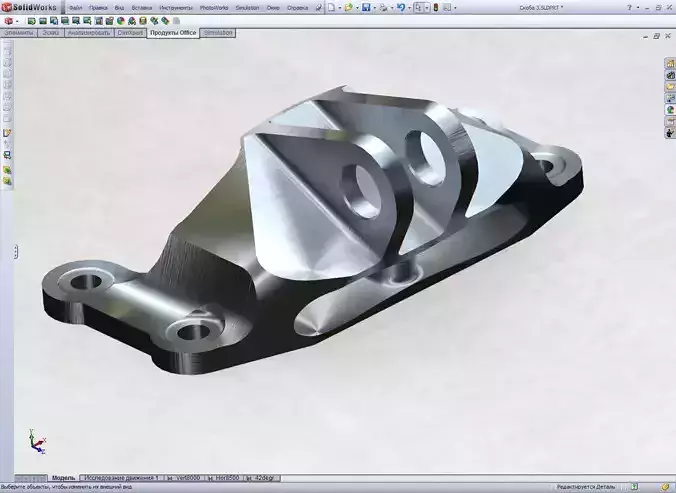Image resolution: width=676 pixels, height=493 pixels.
Task: Switch to the Эскиз tab
Action: click(51, 33)
